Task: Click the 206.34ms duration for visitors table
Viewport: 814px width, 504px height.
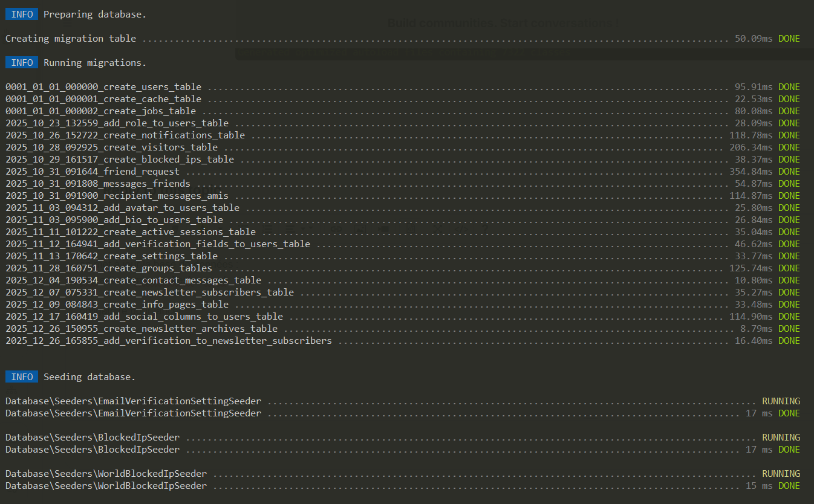Action: (751, 147)
